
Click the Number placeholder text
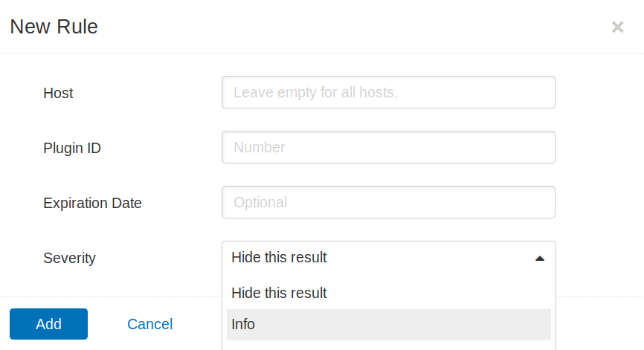click(259, 147)
